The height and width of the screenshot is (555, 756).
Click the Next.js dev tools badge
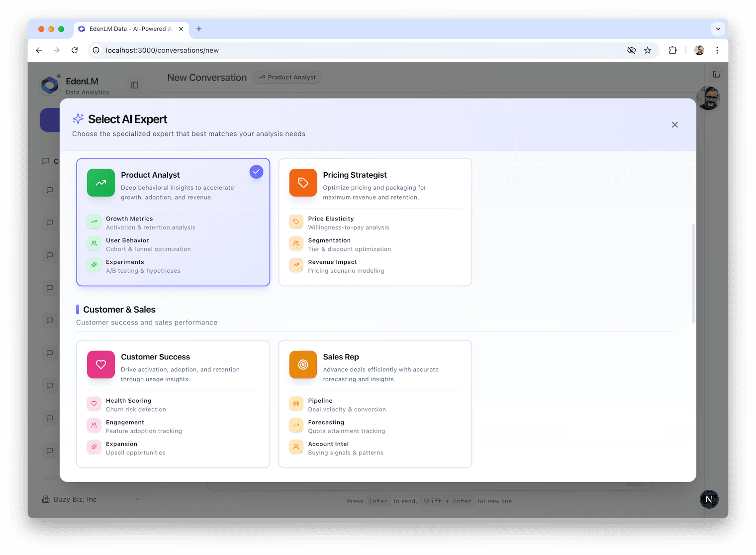709,499
